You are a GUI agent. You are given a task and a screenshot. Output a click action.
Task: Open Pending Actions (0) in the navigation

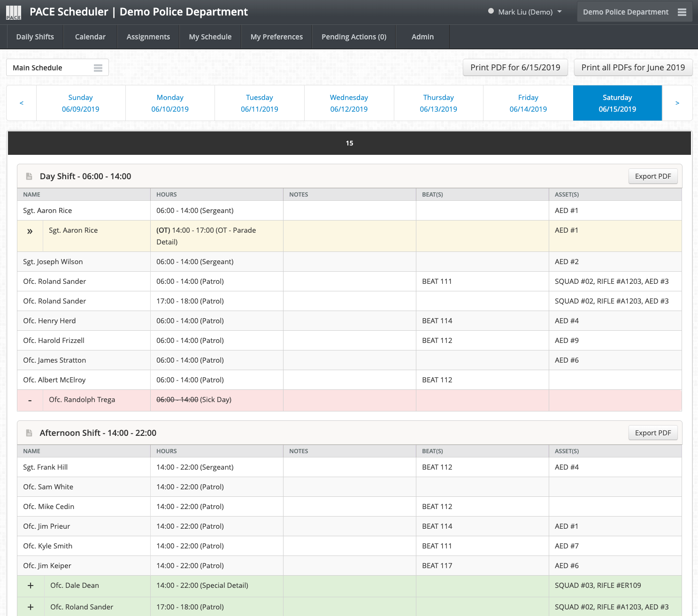(354, 37)
